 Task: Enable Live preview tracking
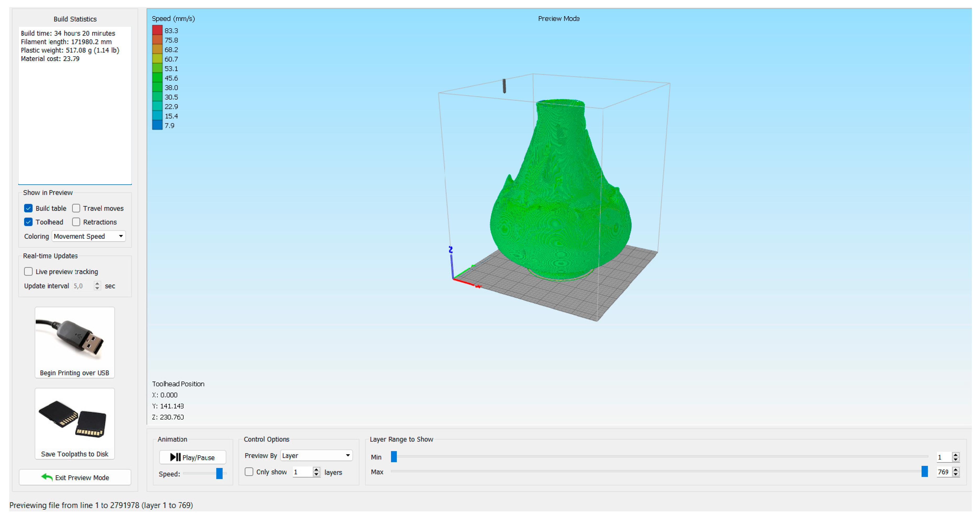[x=28, y=271]
